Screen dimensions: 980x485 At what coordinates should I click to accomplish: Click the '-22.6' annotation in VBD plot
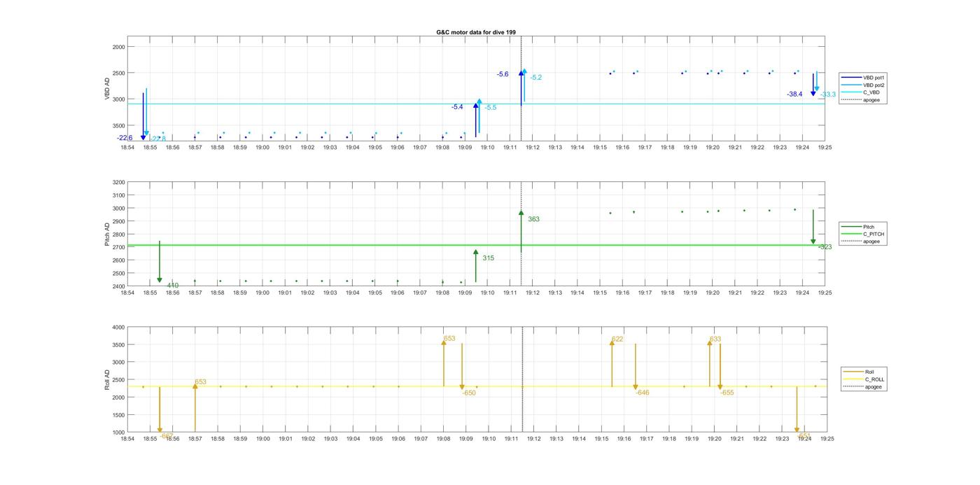coord(125,138)
